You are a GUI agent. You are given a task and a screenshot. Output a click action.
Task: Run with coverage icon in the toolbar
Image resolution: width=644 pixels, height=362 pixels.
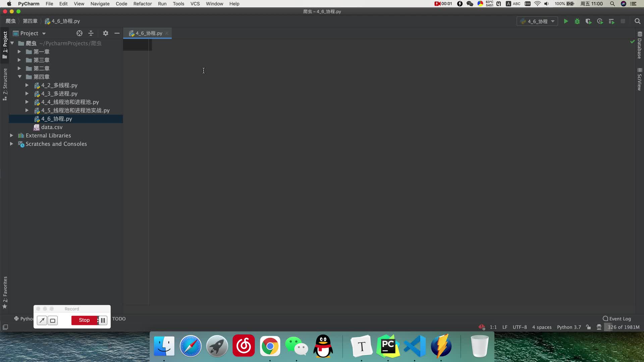[x=588, y=21]
